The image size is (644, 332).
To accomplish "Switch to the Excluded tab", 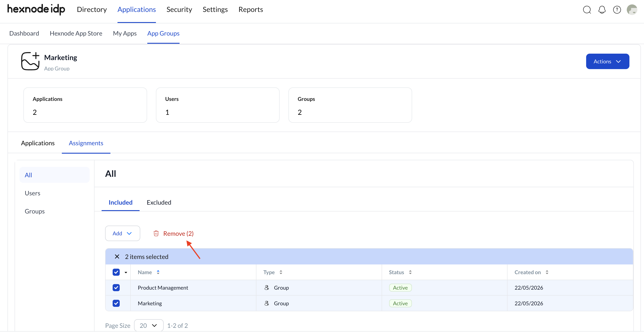I will tap(159, 202).
